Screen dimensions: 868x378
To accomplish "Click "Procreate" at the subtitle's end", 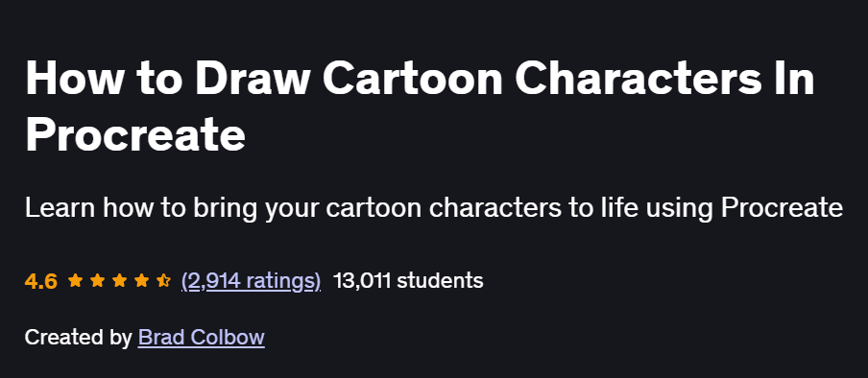I will (x=782, y=208).
